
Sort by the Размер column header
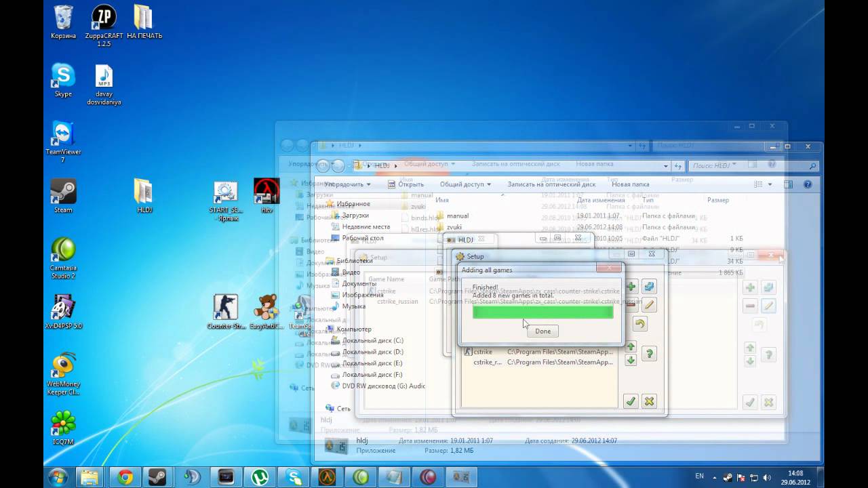point(717,200)
